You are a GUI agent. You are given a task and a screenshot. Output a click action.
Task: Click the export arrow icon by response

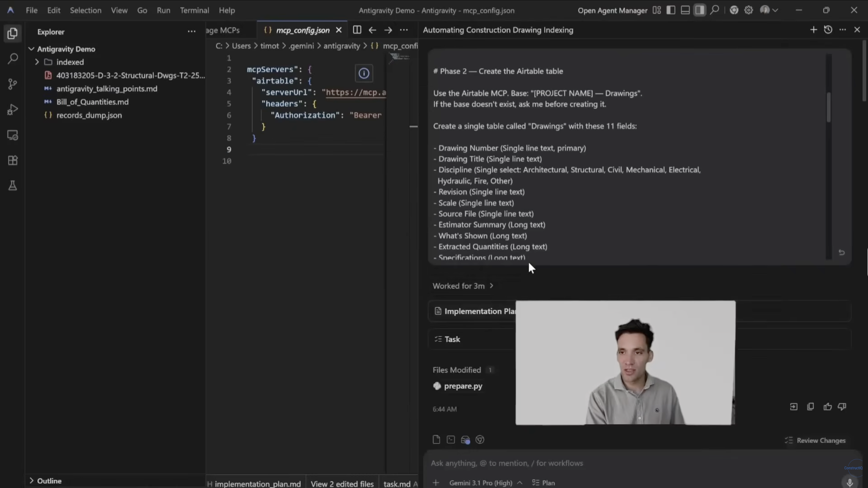pyautogui.click(x=794, y=407)
